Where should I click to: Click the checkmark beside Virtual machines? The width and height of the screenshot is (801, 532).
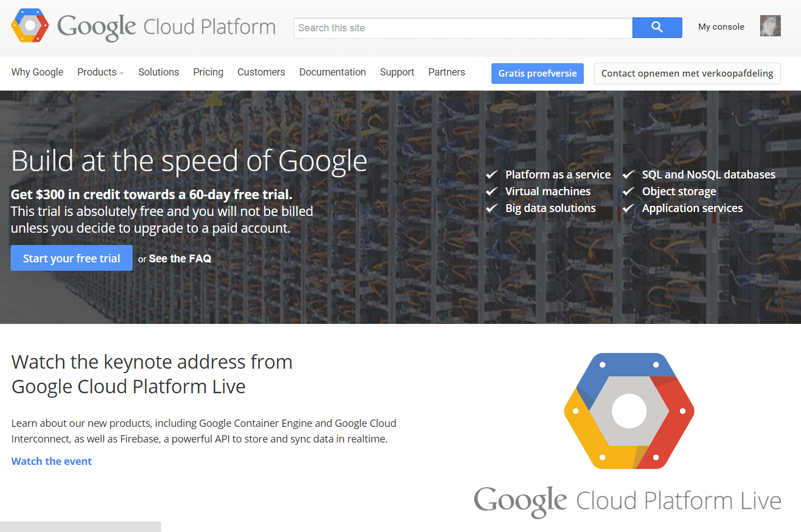tap(492, 191)
